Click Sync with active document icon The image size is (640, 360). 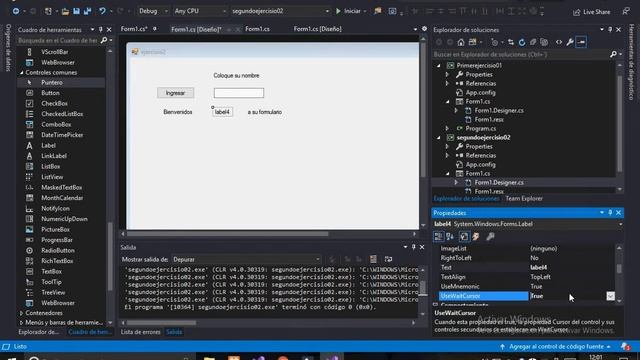point(511,42)
